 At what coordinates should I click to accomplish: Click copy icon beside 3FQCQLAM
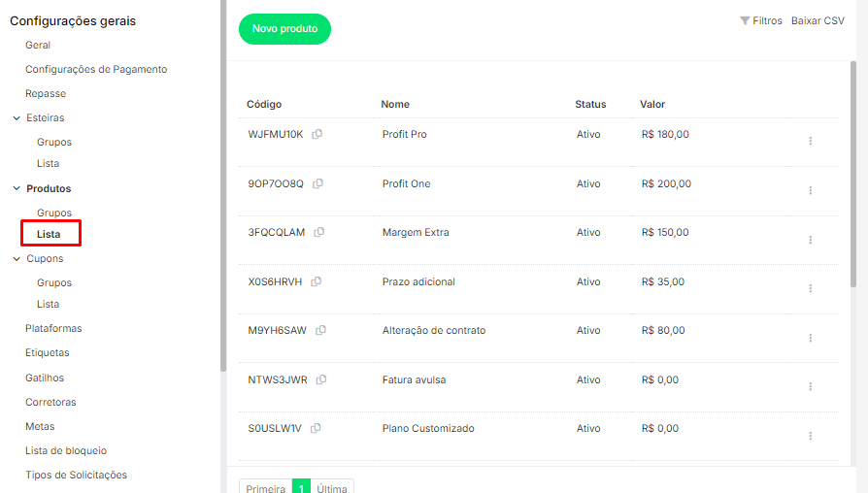pos(319,233)
